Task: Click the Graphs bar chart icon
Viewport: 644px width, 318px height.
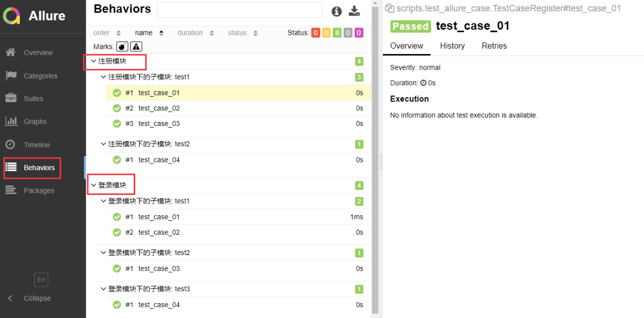Action: click(10, 121)
